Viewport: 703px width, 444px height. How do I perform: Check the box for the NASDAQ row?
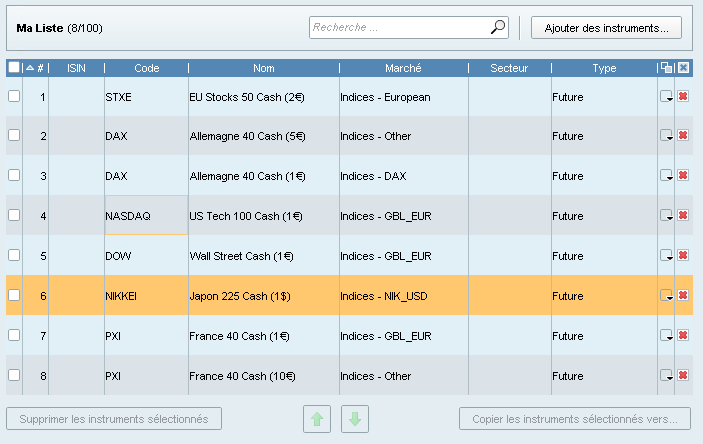(14, 215)
